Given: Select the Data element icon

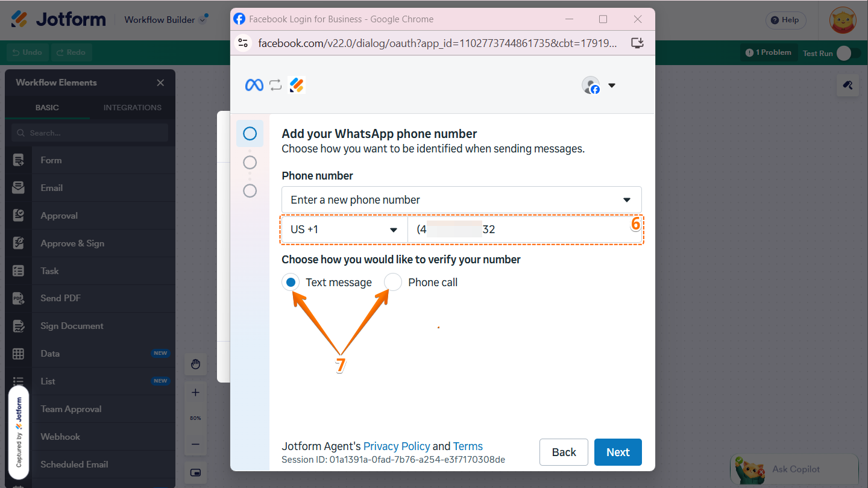Looking at the screenshot, I should [19, 354].
